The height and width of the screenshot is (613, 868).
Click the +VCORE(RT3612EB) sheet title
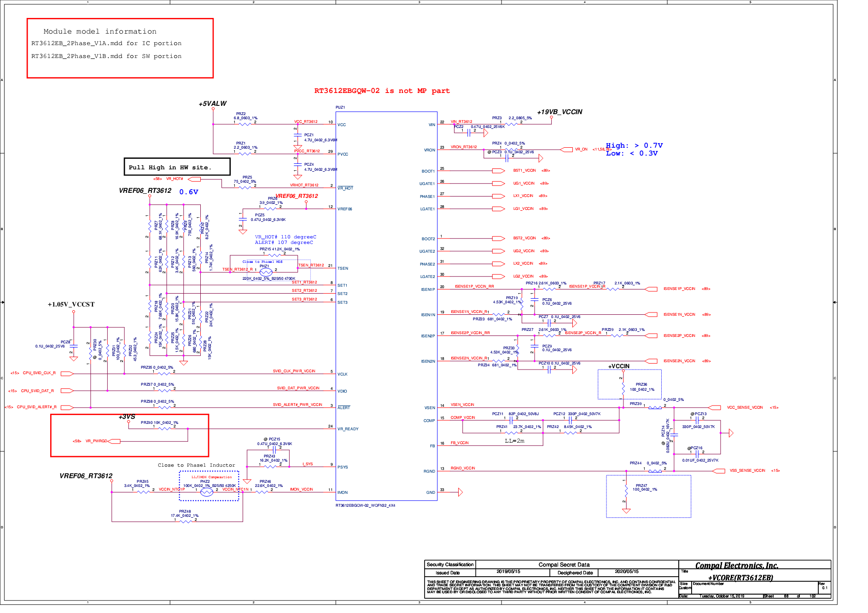(740, 578)
